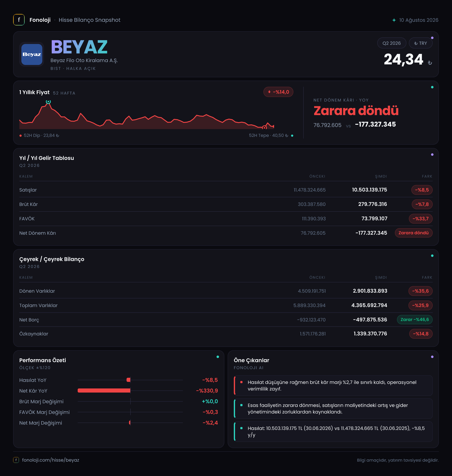Click the Brüt Kâr -%7,8 badge
Screen dimensions: 452x476
point(422,204)
